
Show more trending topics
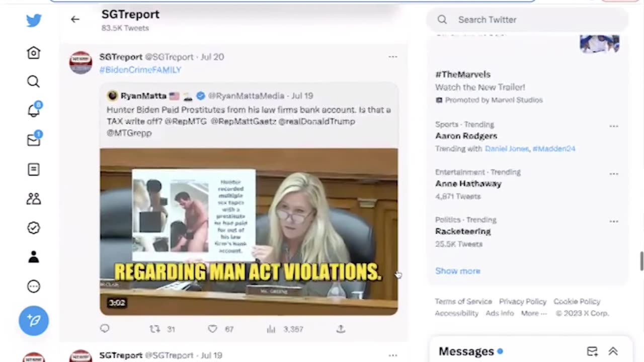[458, 271]
